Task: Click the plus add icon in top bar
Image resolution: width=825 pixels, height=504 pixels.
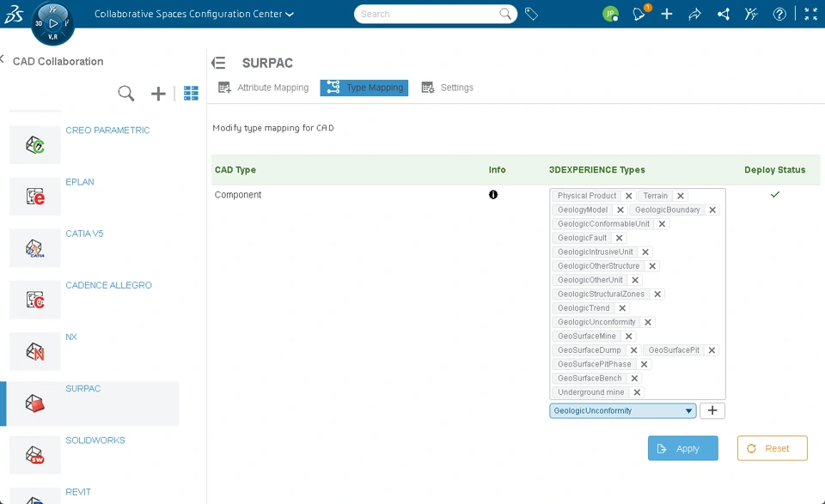Action: [667, 15]
